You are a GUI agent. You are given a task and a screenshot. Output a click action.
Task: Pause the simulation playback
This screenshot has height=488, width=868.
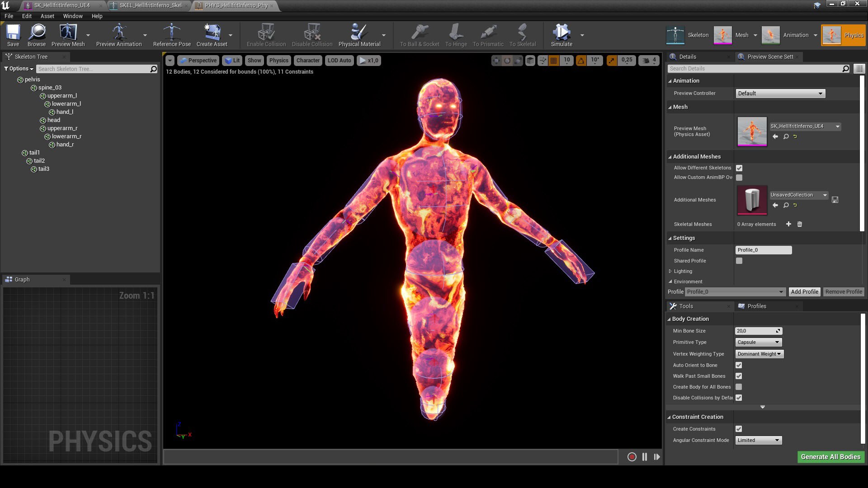click(644, 457)
